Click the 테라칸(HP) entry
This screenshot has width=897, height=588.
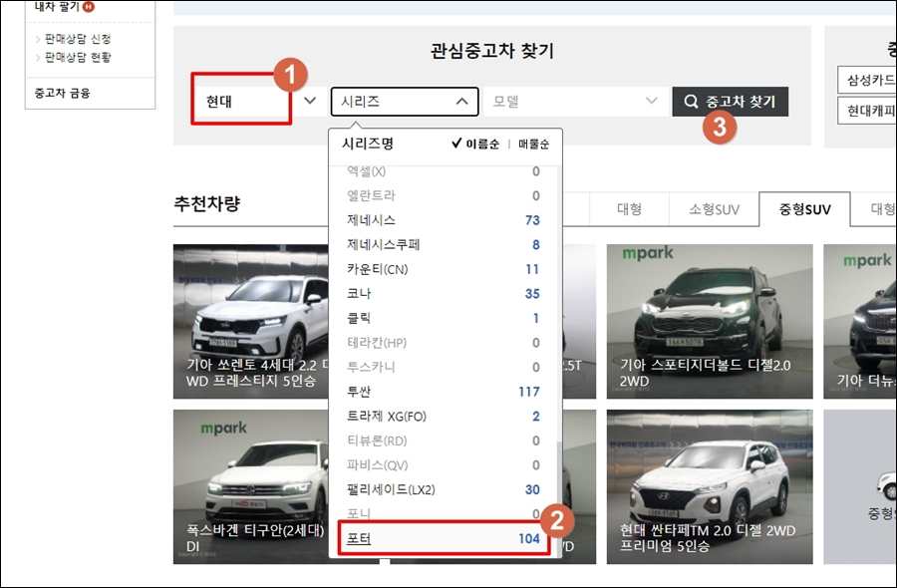pos(443,343)
